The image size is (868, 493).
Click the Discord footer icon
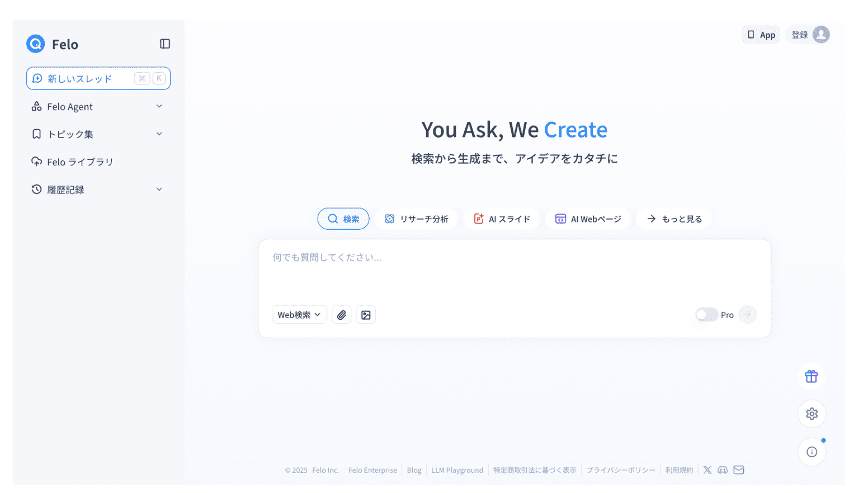pos(723,470)
